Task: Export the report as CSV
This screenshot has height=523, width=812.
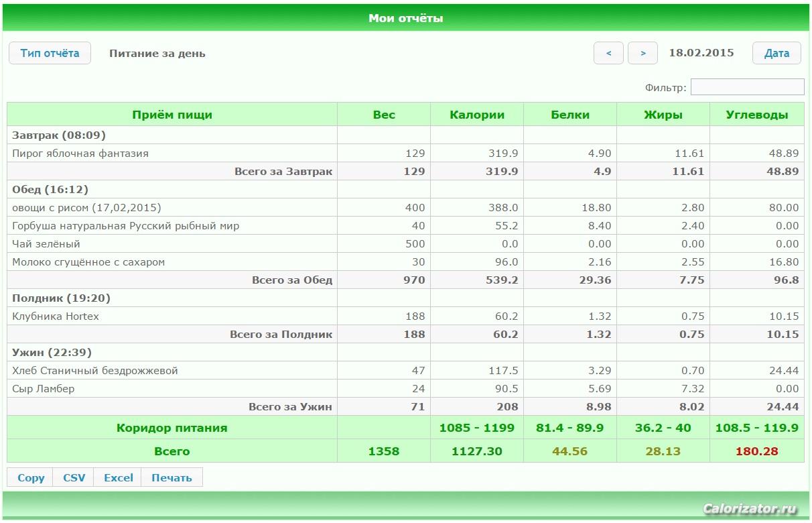Action: (74, 477)
